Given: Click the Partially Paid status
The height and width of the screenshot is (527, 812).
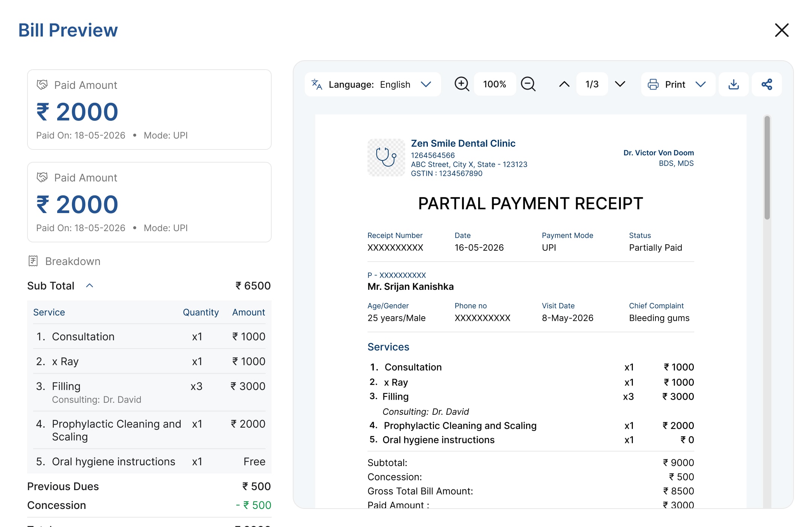Looking at the screenshot, I should pos(655,248).
